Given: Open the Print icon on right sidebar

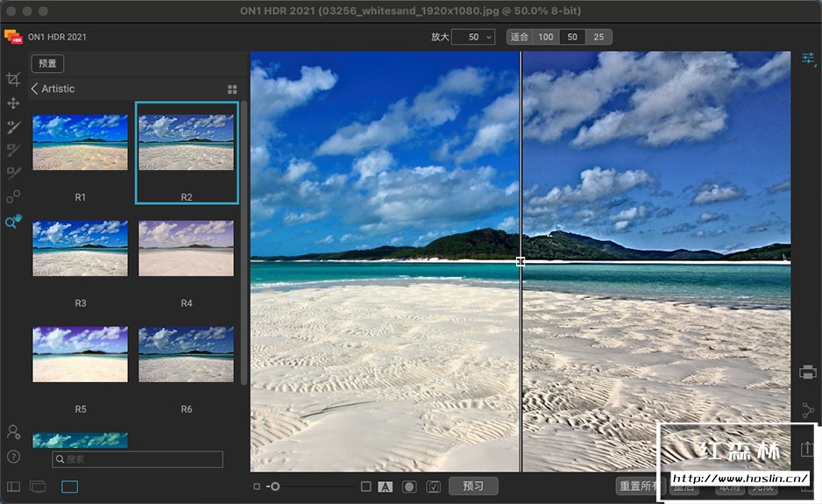Looking at the screenshot, I should pyautogui.click(x=808, y=373).
